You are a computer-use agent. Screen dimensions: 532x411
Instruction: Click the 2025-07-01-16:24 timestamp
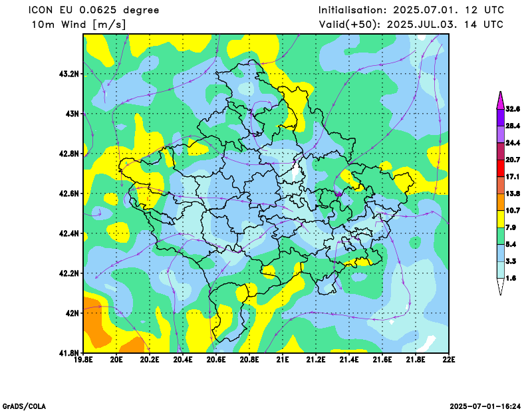485,406
